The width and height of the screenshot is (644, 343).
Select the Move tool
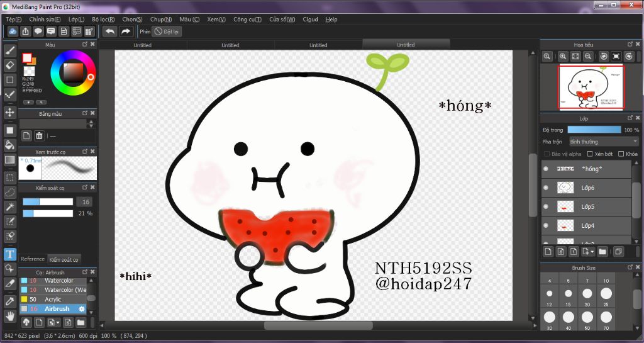tap(10, 112)
